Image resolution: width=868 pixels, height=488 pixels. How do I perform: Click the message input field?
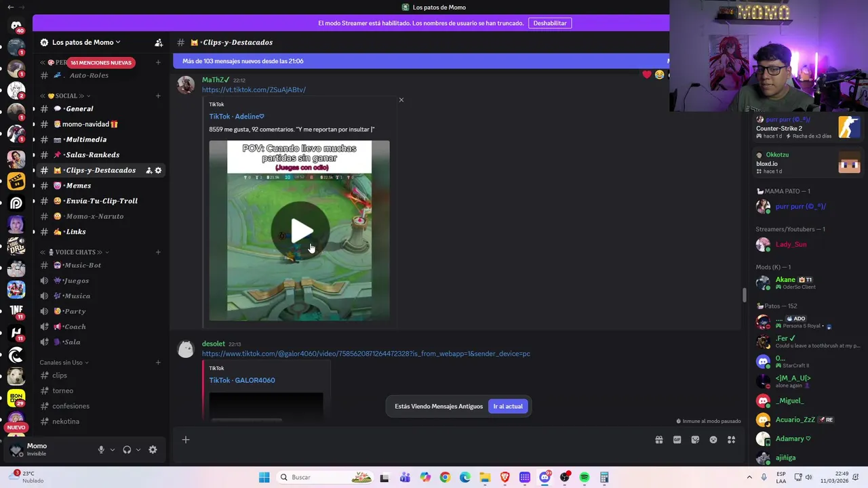pos(420,440)
